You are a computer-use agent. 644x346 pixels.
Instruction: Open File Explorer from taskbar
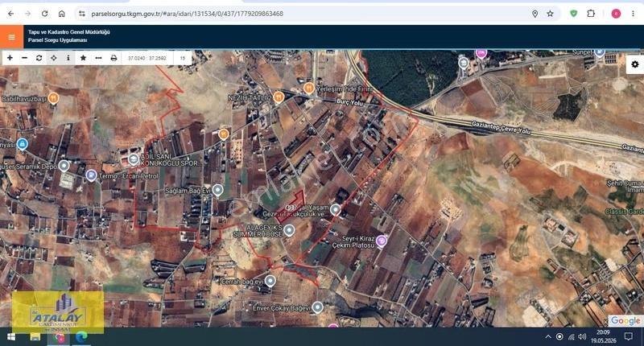(x=35, y=337)
